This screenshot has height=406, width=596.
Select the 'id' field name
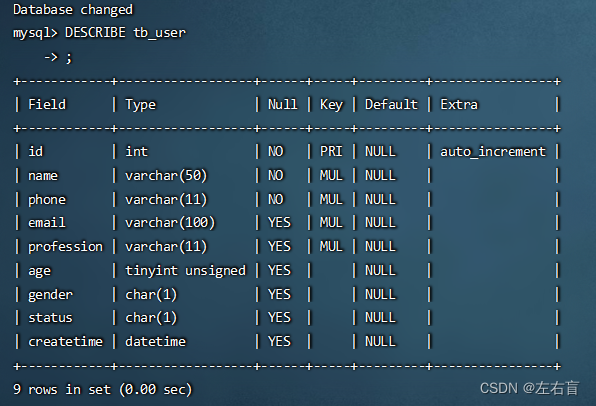tap(36, 151)
